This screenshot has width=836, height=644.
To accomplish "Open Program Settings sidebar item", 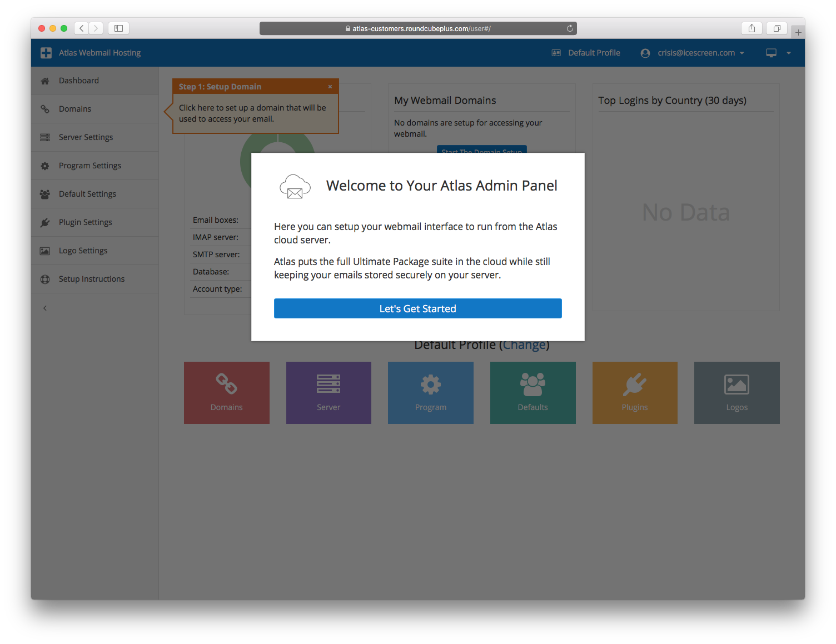I will [x=94, y=166].
